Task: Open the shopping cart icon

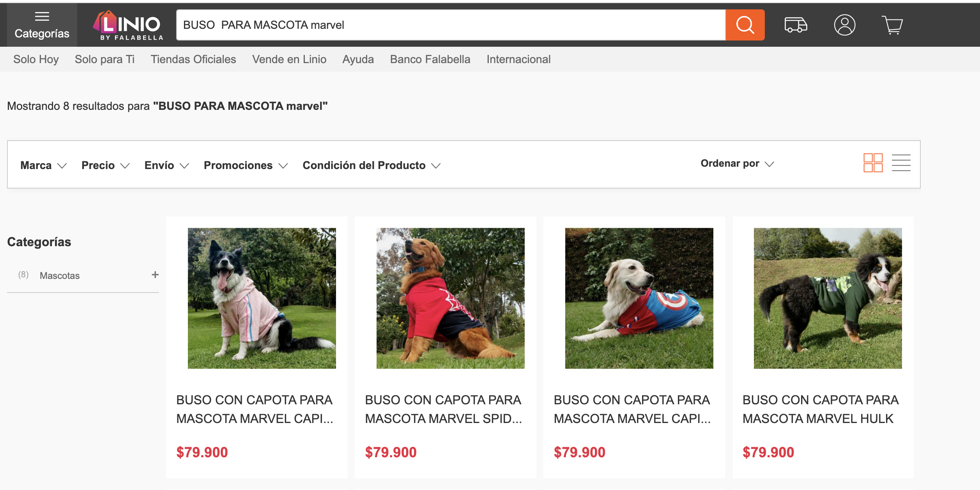Action: point(892,25)
